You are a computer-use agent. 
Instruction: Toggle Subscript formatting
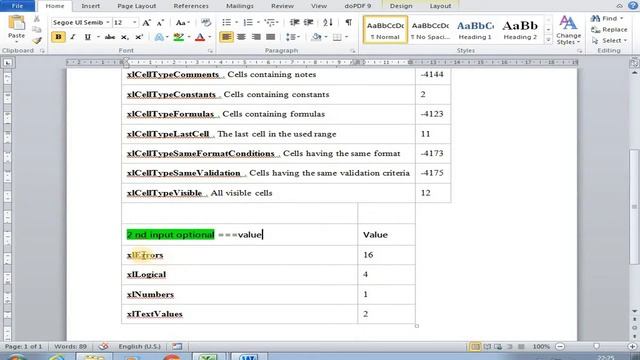coord(124,37)
